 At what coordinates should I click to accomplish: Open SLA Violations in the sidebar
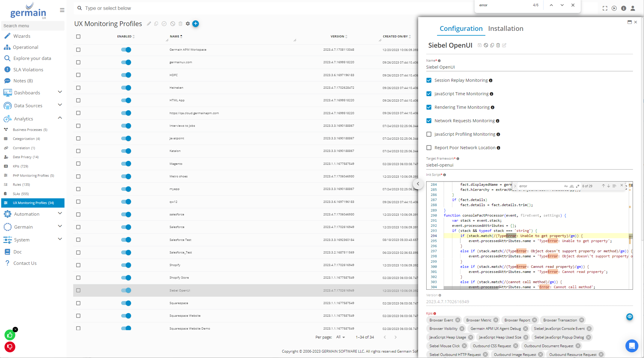pos(28,70)
